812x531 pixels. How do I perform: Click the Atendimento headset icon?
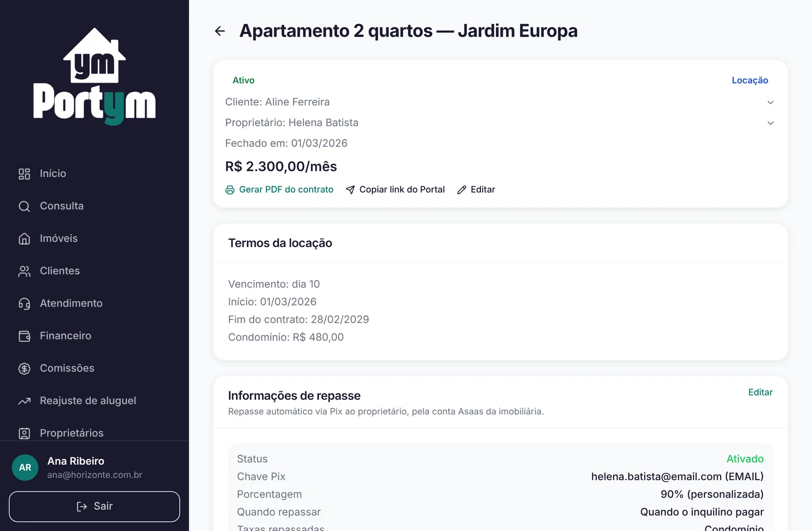[24, 304]
